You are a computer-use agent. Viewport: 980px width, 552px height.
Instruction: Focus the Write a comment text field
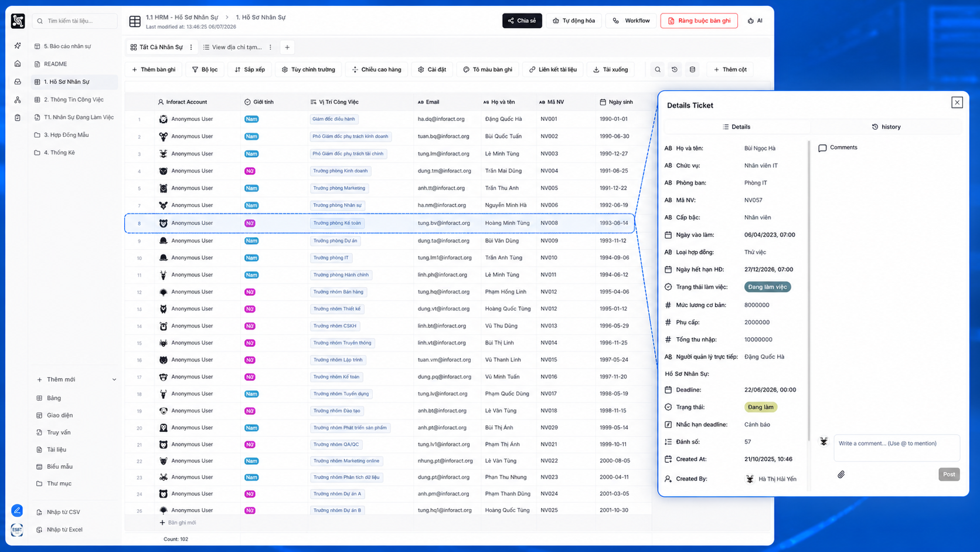click(x=896, y=448)
